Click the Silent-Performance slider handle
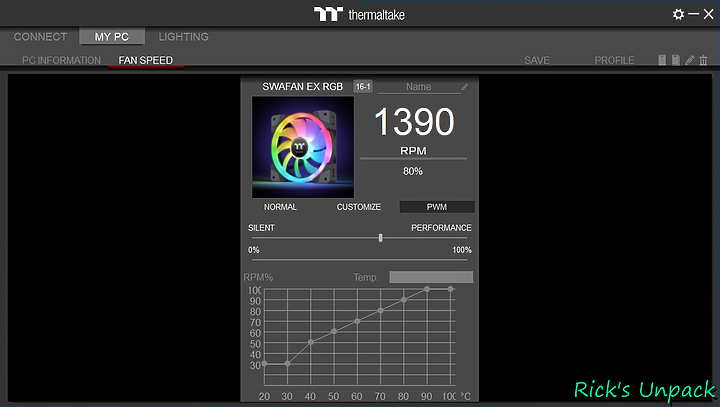The image size is (720, 407). (380, 238)
